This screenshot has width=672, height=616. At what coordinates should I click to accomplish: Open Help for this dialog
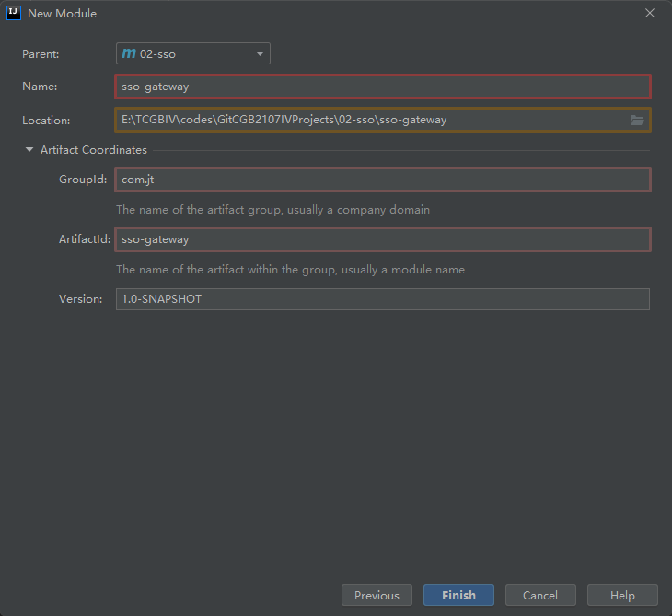pyautogui.click(x=622, y=595)
